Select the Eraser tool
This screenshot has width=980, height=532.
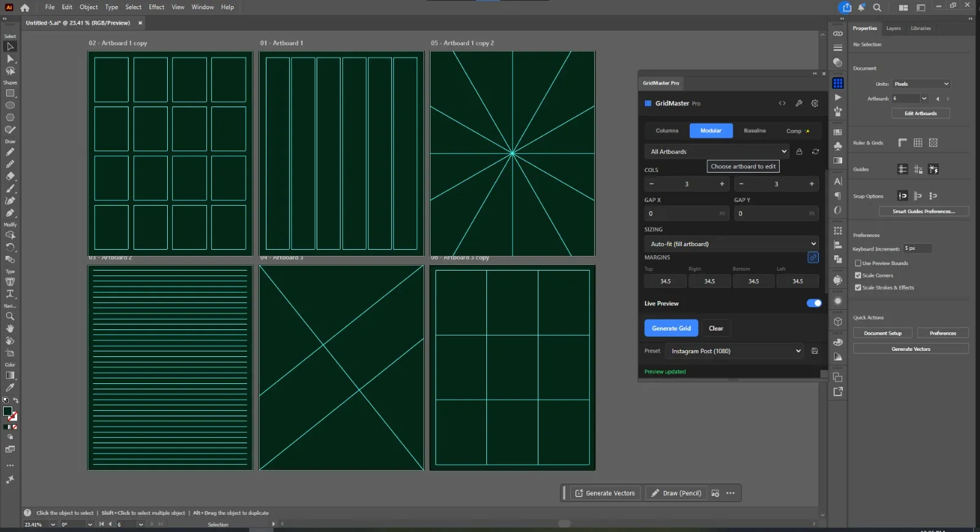10,176
